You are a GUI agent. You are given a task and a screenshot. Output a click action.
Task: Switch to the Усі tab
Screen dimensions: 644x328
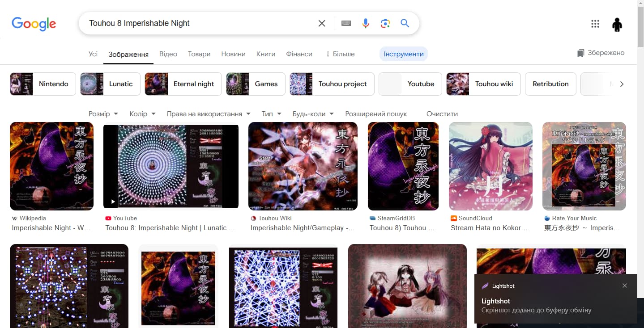[93, 54]
